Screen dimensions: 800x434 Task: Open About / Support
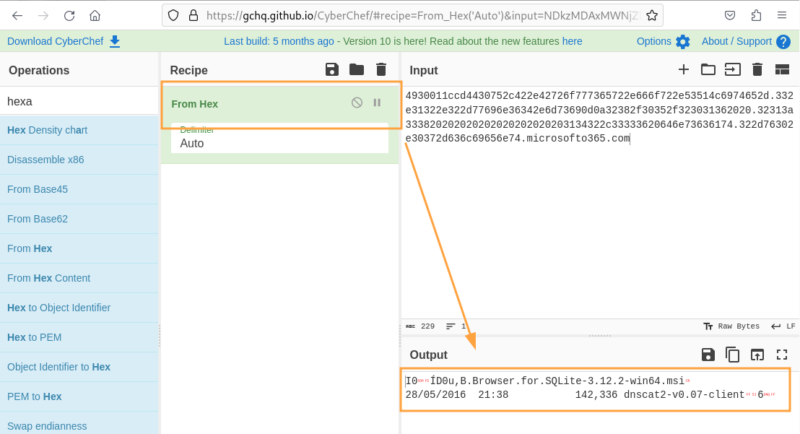(x=746, y=41)
